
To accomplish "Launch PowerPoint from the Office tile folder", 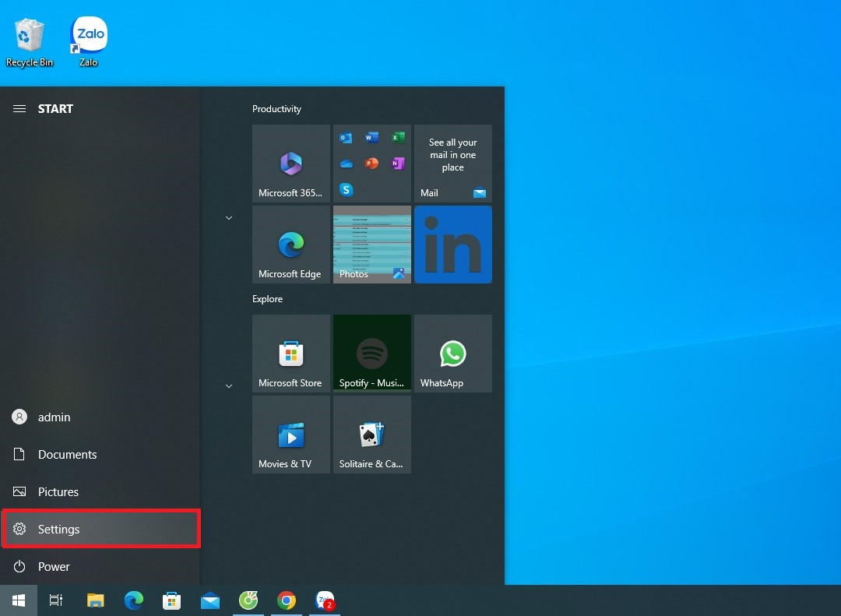I will (x=371, y=164).
